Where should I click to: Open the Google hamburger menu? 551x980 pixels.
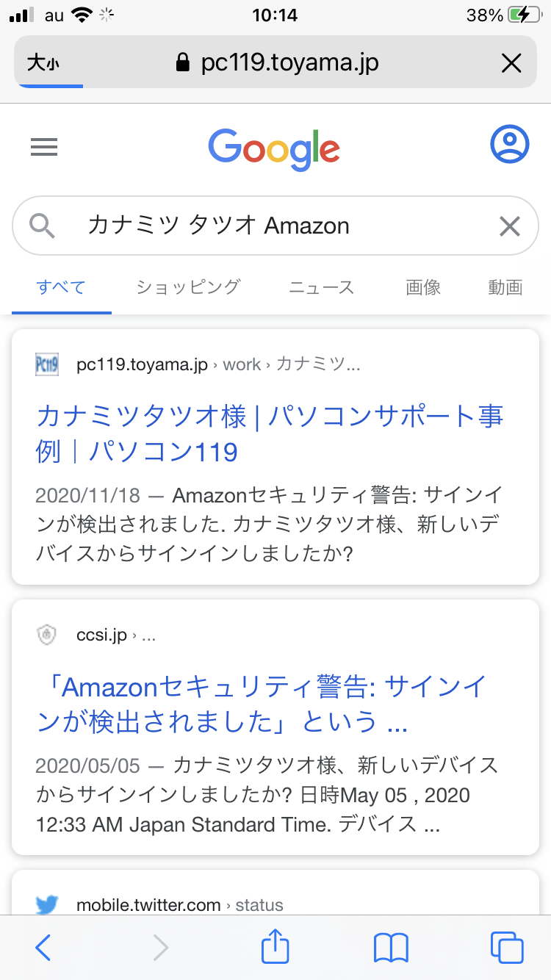(x=44, y=148)
